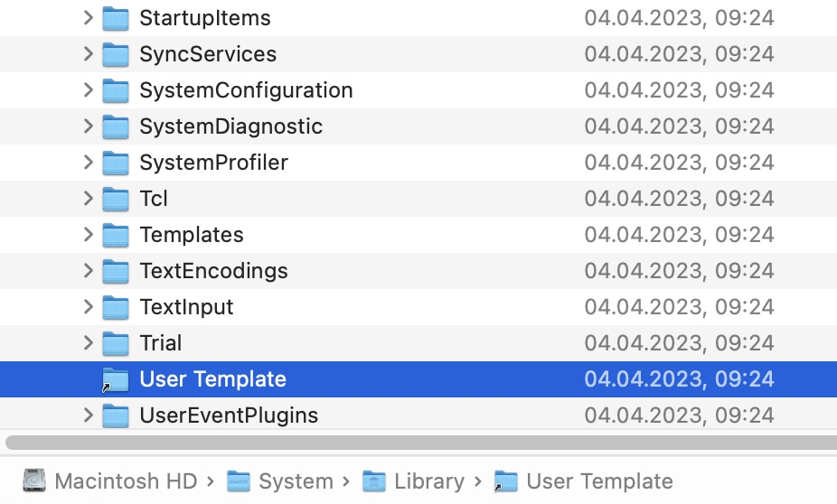837x504 pixels.
Task: Expand the SystemConfiguration folder
Action: pos(89,90)
